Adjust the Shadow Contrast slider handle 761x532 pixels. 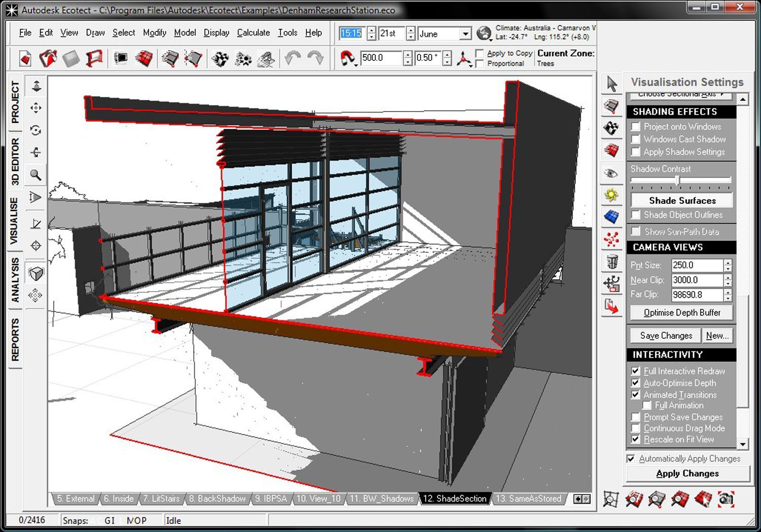pyautogui.click(x=677, y=180)
